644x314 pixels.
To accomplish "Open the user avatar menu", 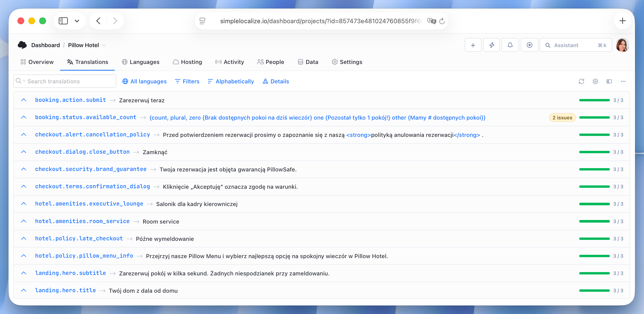I will (622, 45).
